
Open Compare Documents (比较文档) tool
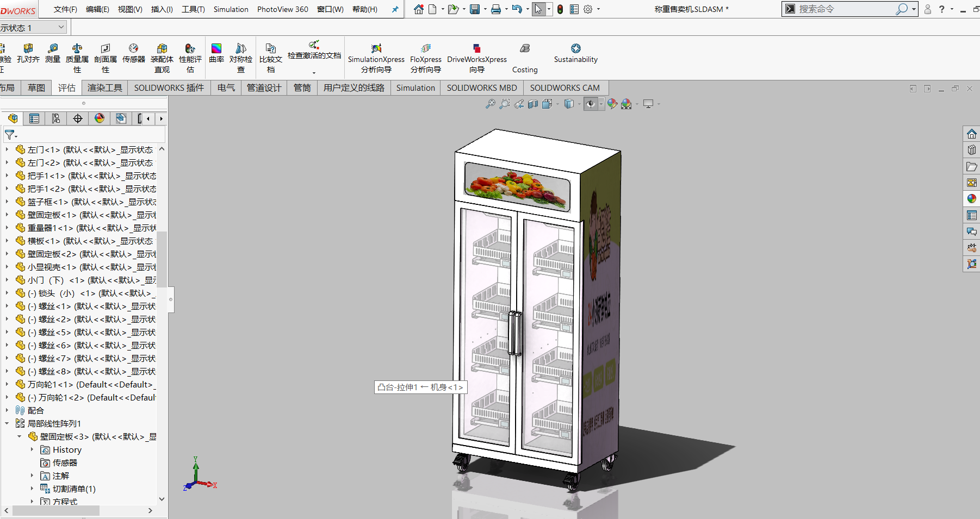click(271, 58)
